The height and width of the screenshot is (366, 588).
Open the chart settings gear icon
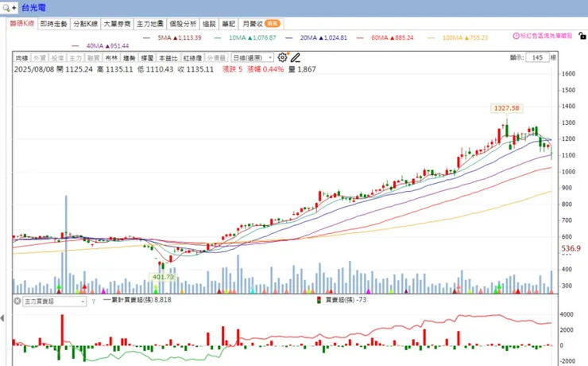tap(282, 57)
